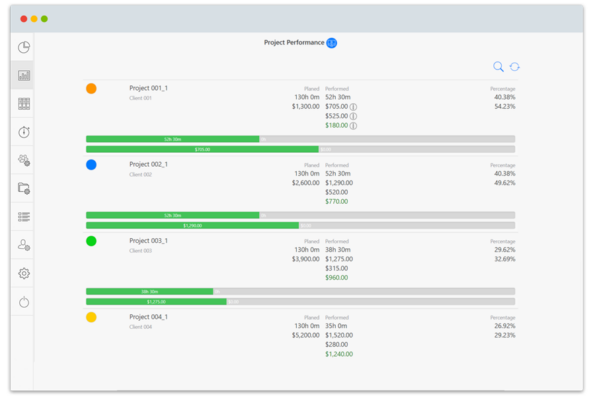Viewport: 595px width, 397px height.
Task: Click the Client 002 label
Action: (x=140, y=175)
